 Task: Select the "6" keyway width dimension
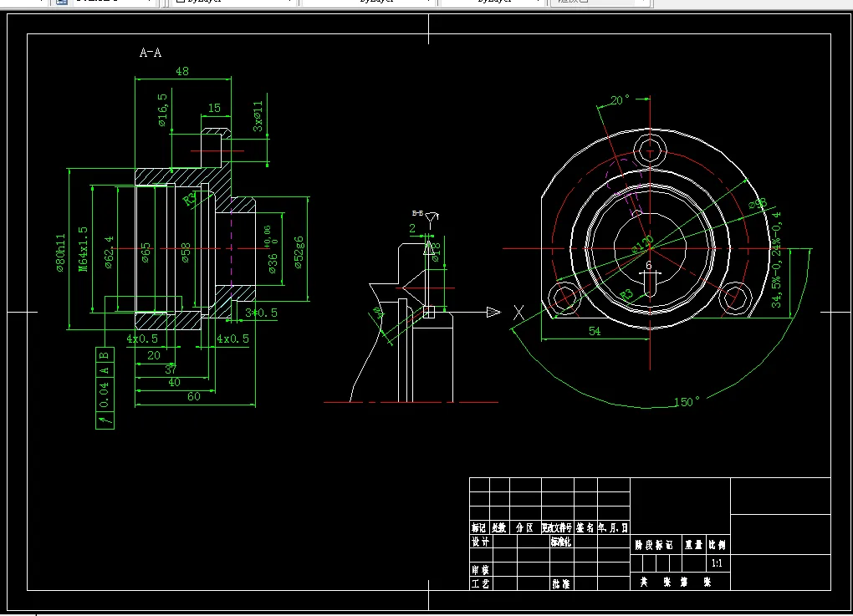(x=648, y=265)
